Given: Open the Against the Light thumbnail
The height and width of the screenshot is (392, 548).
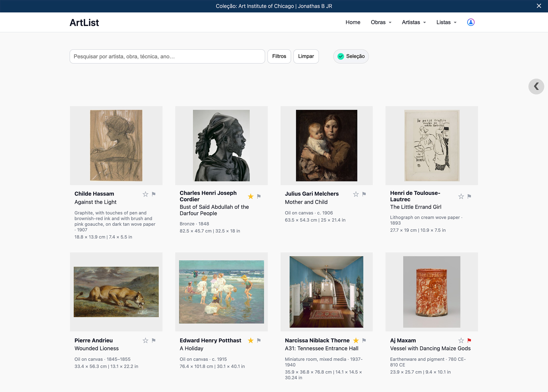Looking at the screenshot, I should click(116, 146).
